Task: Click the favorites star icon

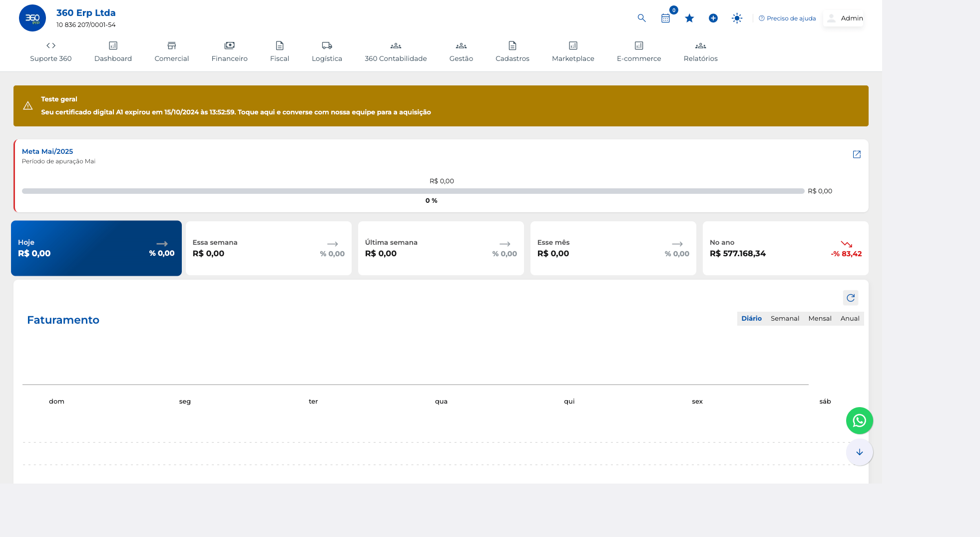Action: coord(689,18)
